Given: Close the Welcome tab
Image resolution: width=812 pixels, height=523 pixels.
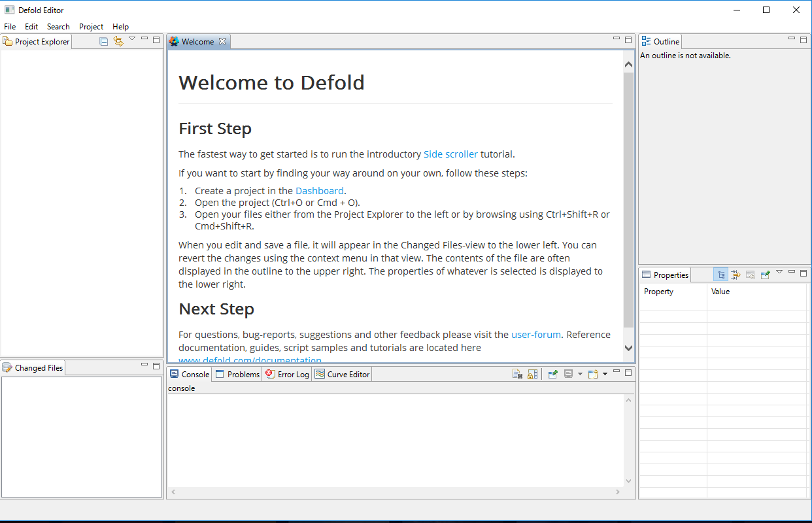Looking at the screenshot, I should click(222, 41).
